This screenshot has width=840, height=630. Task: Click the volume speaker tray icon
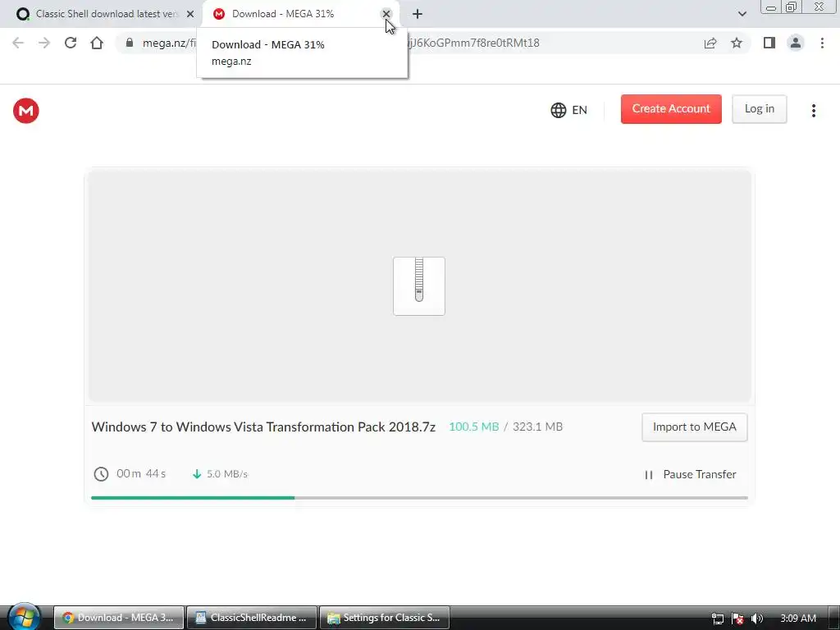(756, 619)
